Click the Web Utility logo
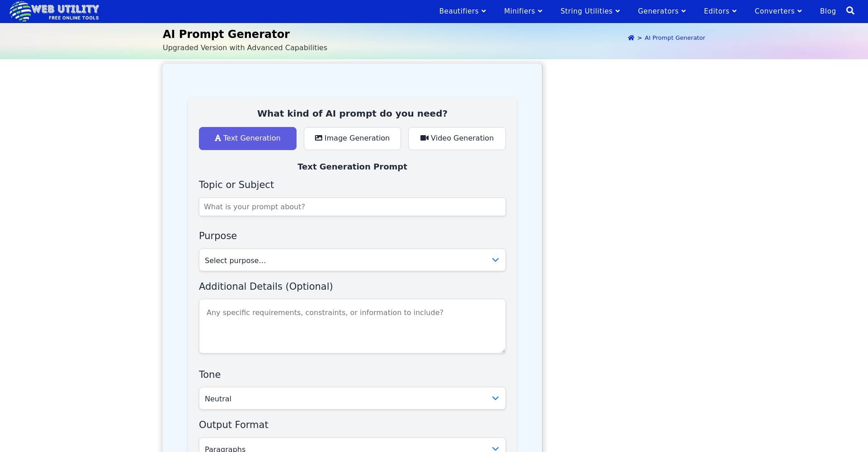Image resolution: width=868 pixels, height=452 pixels. (54, 11)
